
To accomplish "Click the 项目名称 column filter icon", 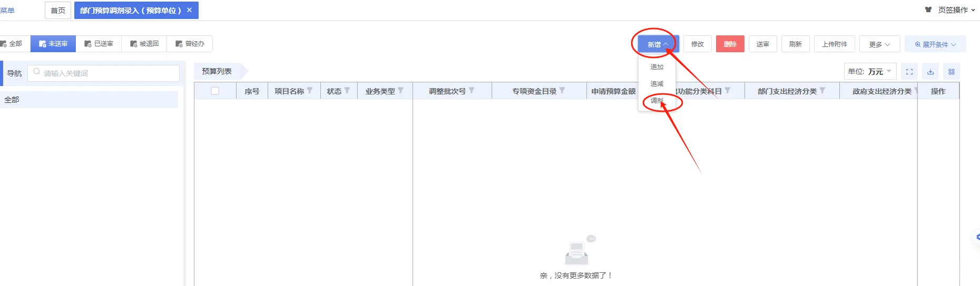I will [310, 91].
